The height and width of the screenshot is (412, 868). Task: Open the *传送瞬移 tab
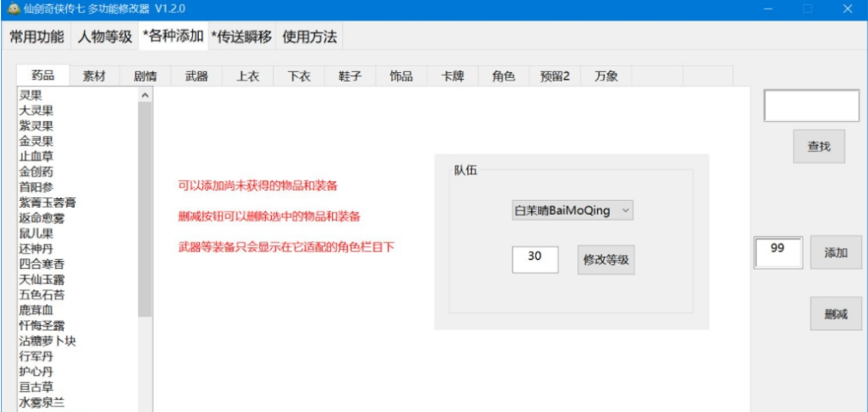241,37
